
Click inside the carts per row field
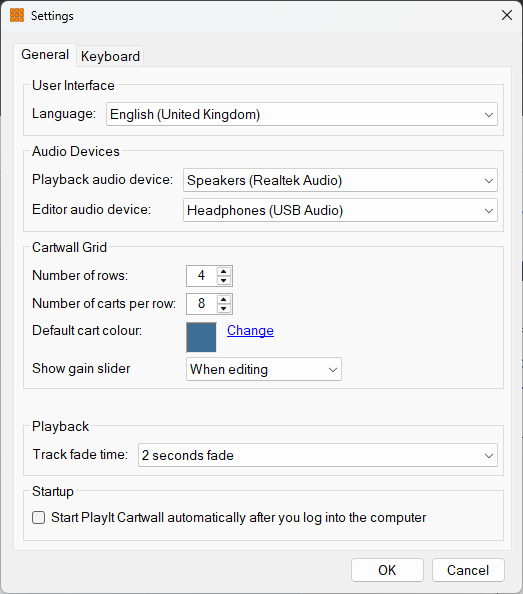[x=201, y=304]
